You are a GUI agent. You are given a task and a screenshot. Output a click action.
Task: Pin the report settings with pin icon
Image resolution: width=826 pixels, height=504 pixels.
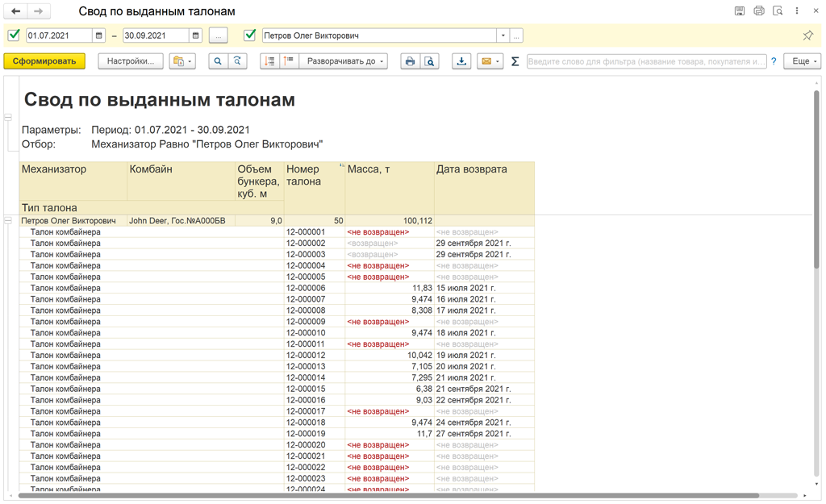(x=807, y=35)
